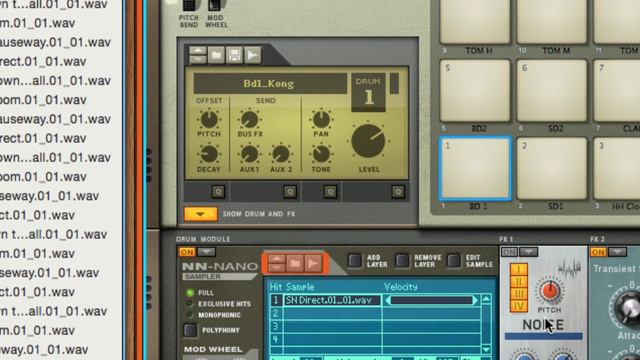This screenshot has height=360, width=640.
Task: Click the Remove Layer button
Action: pos(402,261)
